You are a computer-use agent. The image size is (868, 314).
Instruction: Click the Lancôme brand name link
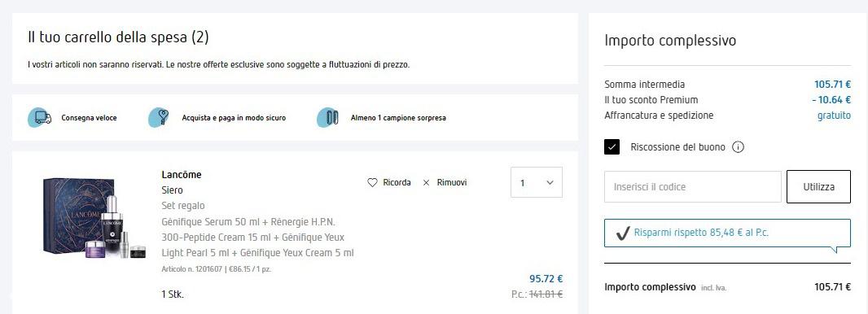pos(182,175)
